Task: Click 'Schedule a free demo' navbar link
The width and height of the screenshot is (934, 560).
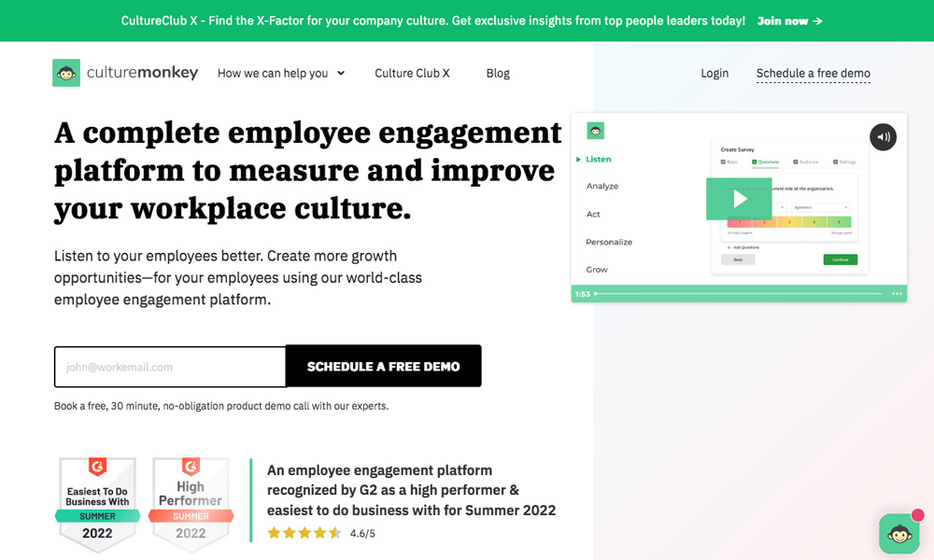Action: click(813, 73)
